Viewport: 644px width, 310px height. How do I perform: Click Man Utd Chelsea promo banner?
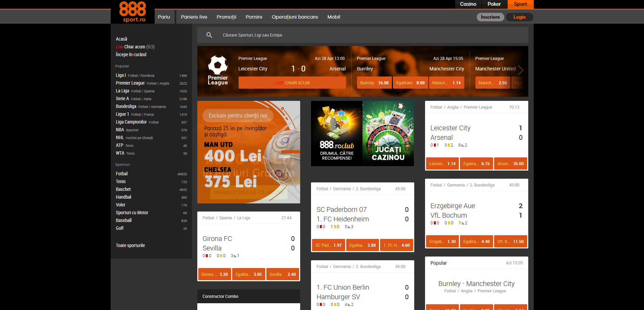249,152
